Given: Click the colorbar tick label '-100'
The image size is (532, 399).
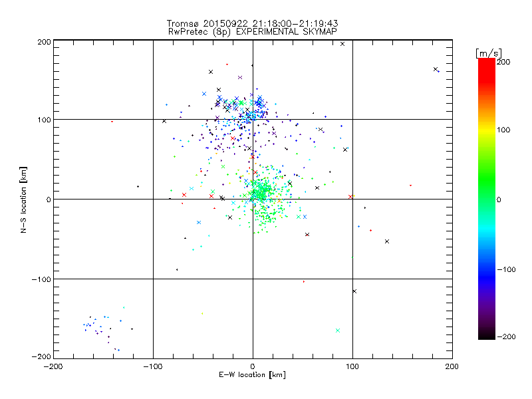Looking at the screenshot, I should tap(506, 270).
